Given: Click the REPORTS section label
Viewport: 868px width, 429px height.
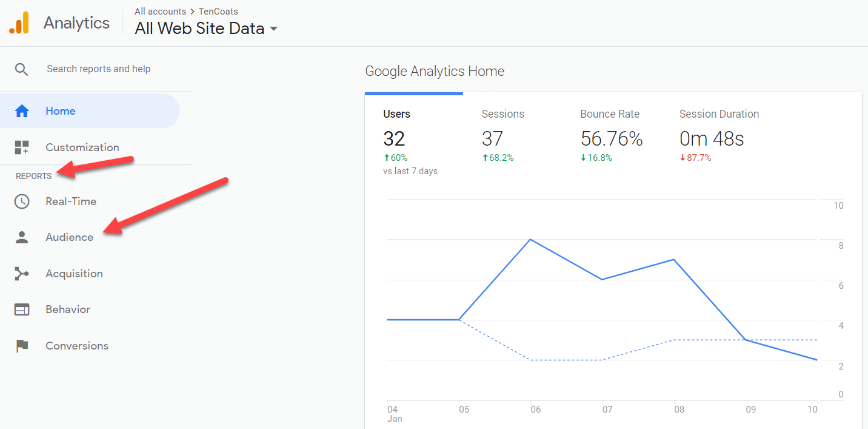Looking at the screenshot, I should (34, 176).
